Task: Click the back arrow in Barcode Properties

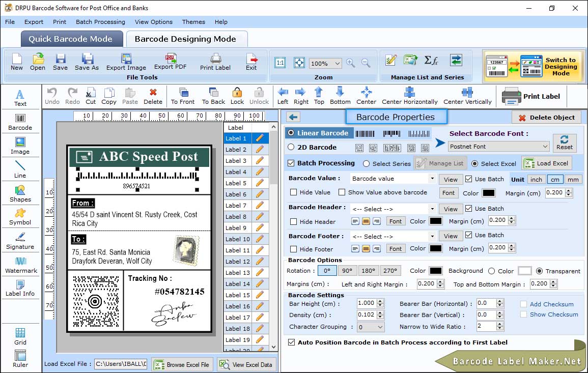Action: [293, 118]
